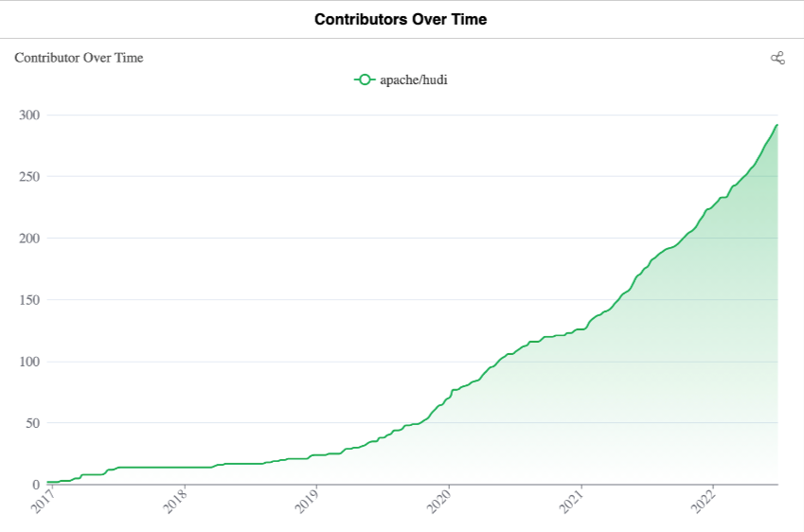Select the 200 y-axis label
Viewport: 804px width, 532px height.
[29, 239]
